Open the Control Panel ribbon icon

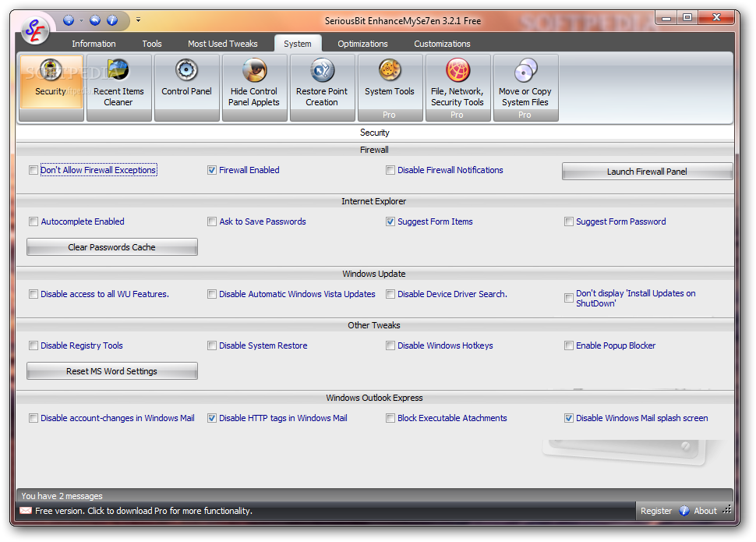(186, 87)
